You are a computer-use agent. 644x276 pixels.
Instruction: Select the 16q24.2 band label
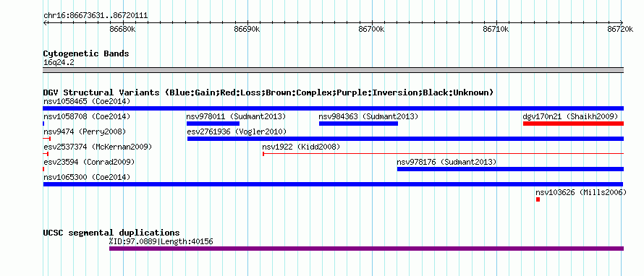(59, 63)
